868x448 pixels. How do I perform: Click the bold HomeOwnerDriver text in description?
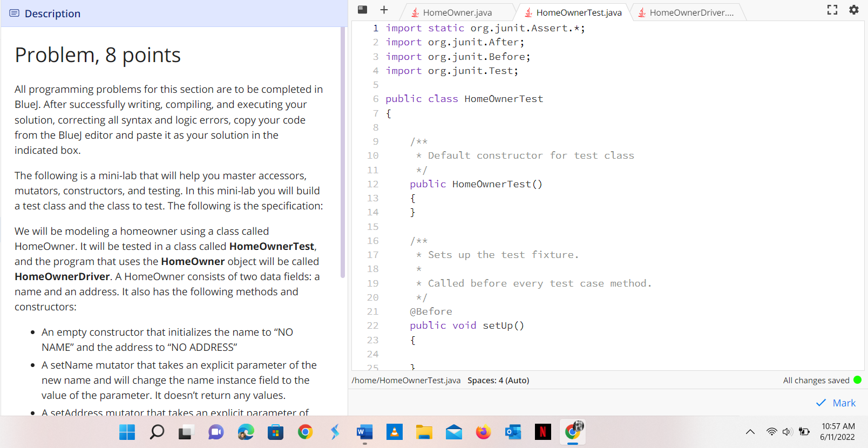point(63,276)
